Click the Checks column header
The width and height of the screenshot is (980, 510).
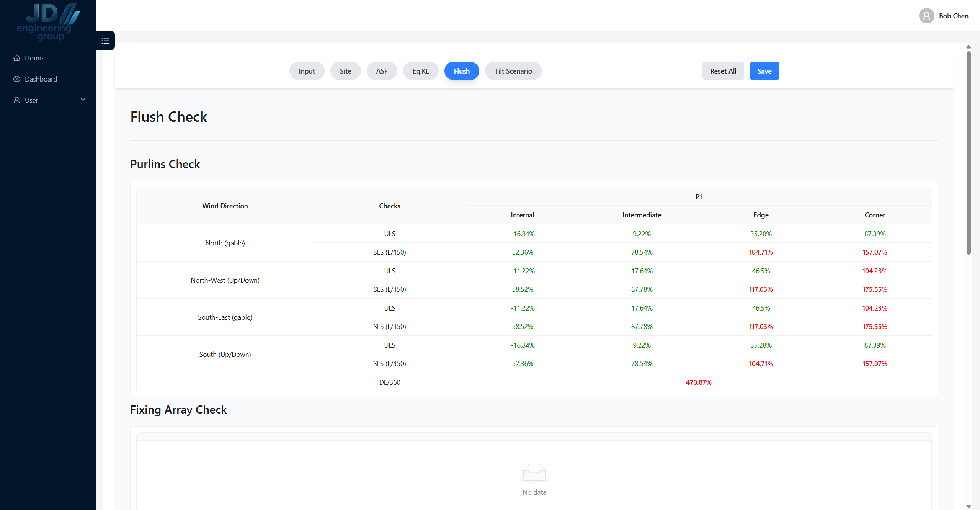[x=390, y=206]
